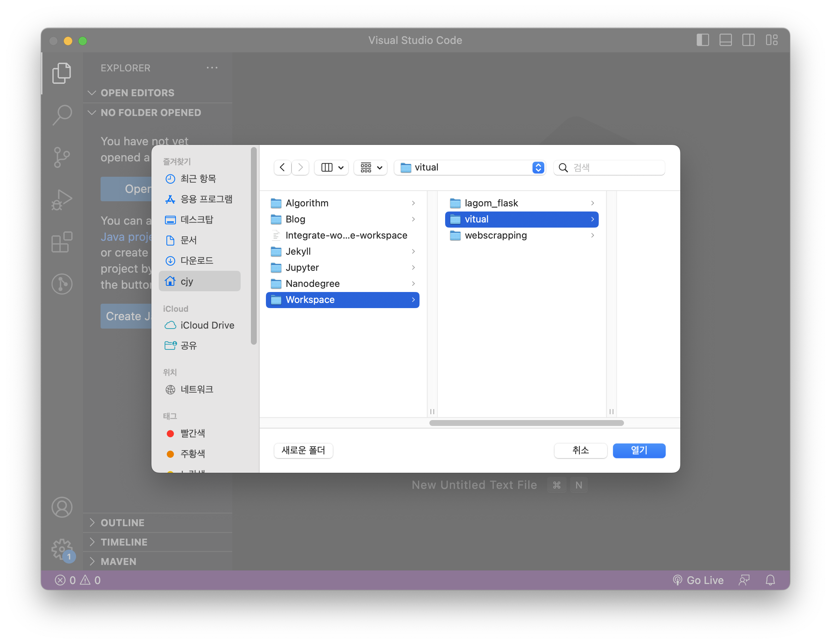Viewport: 831px width, 644px height.
Task: Open notifications bell in status bar
Action: pyautogui.click(x=770, y=580)
